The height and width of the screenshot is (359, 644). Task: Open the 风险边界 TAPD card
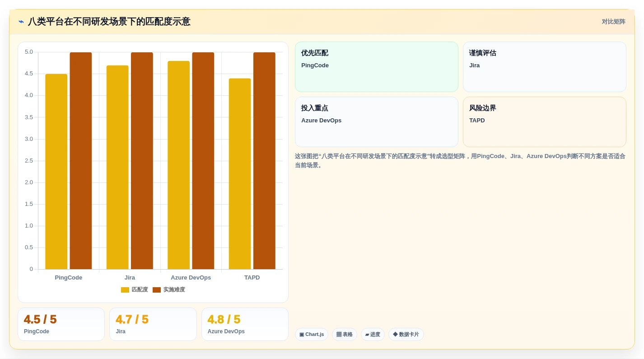pos(545,122)
